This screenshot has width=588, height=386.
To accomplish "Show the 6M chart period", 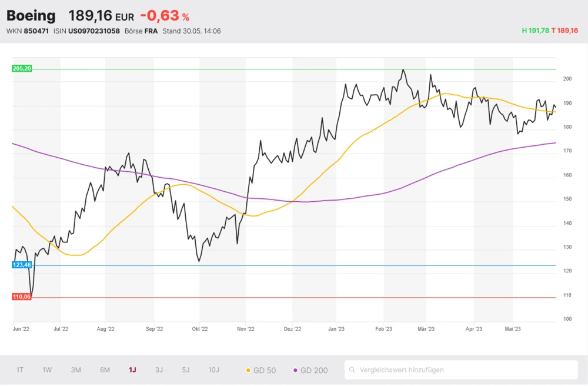I will point(105,370).
